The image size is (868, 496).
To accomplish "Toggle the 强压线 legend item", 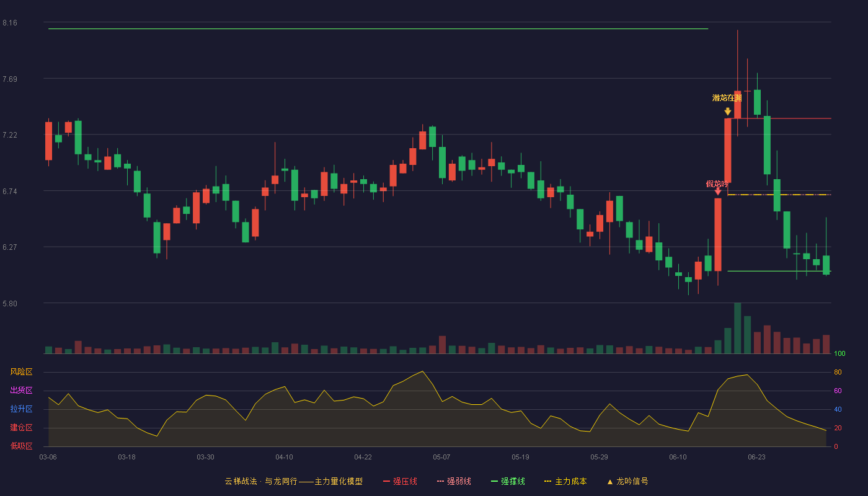I will pyautogui.click(x=400, y=481).
